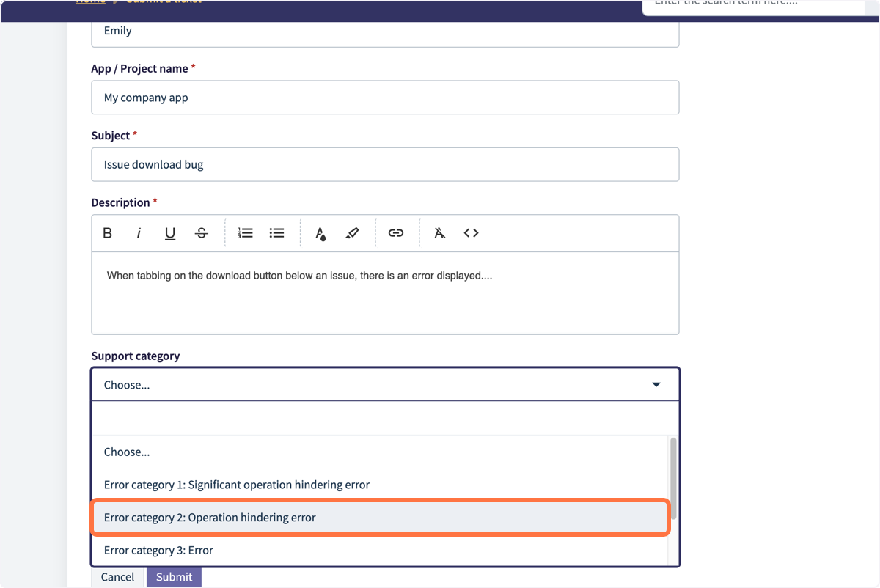The width and height of the screenshot is (880, 588).
Task: Focus the App / Project name field
Action: pyautogui.click(x=385, y=98)
